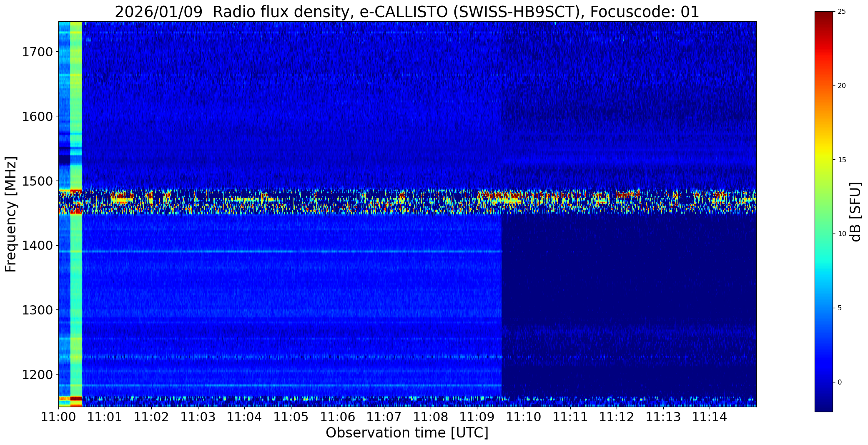868x445 pixels.
Task: Click the 'dB [SFU]' colorbar label
Action: (x=856, y=212)
